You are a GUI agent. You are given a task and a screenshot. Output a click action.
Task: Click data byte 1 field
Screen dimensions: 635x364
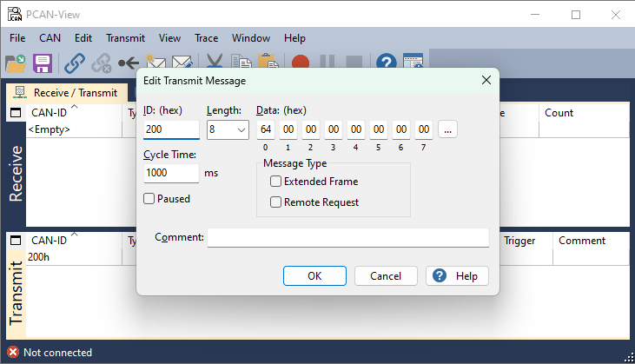(x=288, y=129)
